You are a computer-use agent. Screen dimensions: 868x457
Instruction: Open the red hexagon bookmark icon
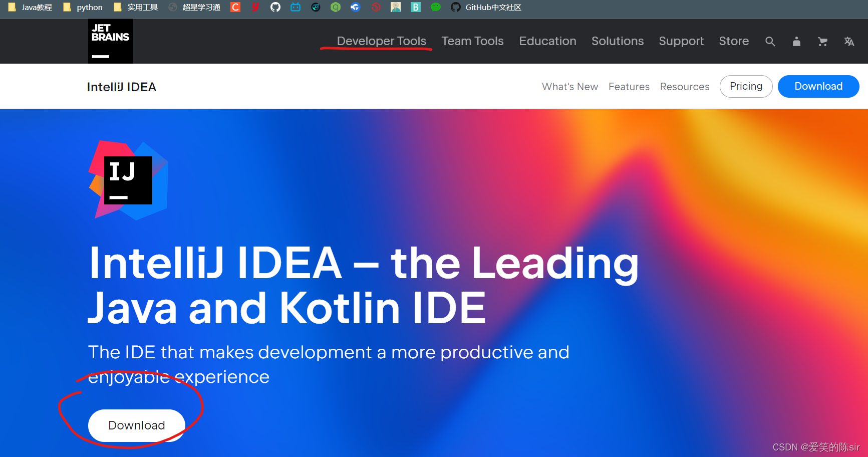(376, 7)
